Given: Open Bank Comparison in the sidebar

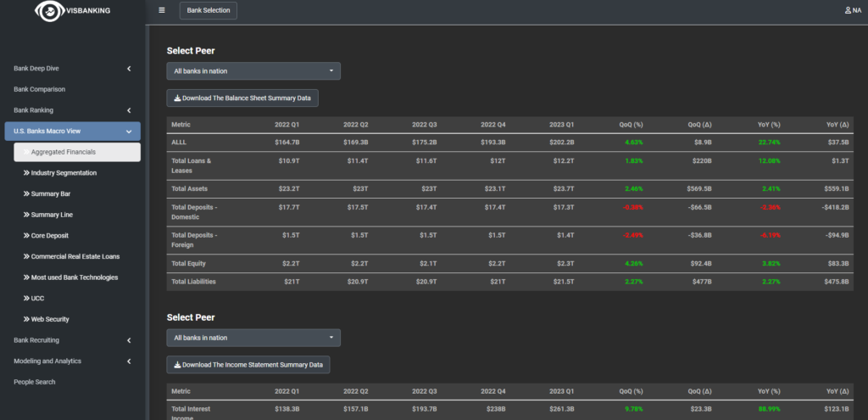Looking at the screenshot, I should (x=40, y=89).
